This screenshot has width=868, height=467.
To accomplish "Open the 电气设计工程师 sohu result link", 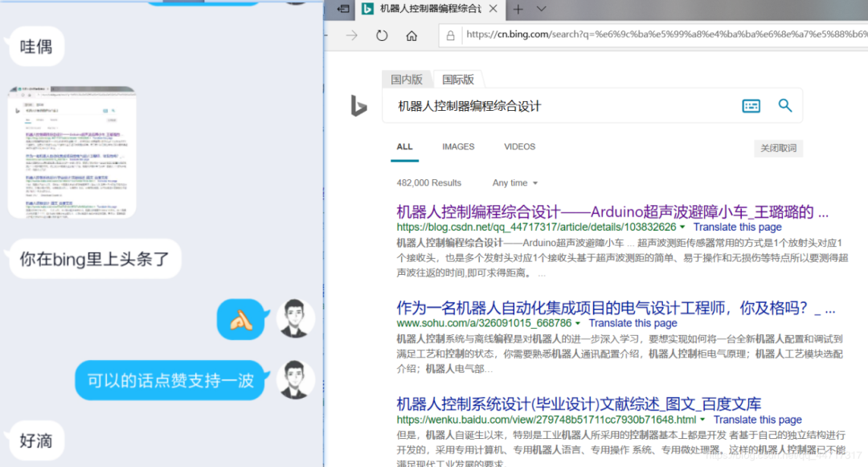I will (616, 308).
